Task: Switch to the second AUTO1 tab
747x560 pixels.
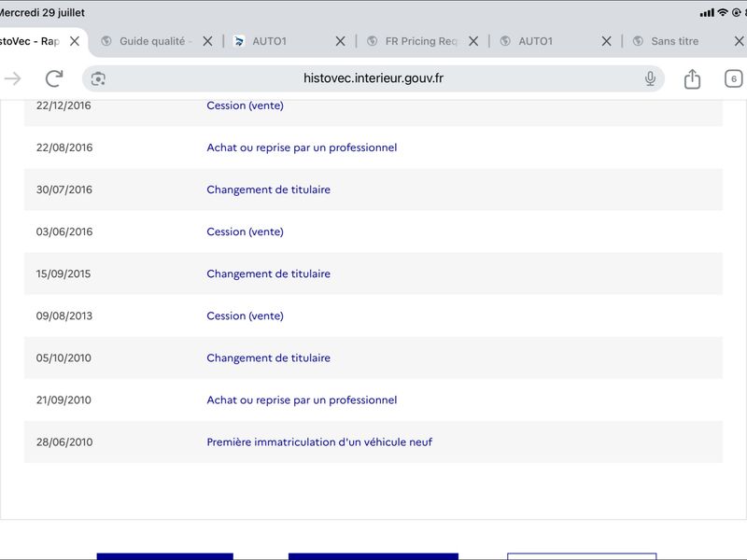Action: pos(535,41)
